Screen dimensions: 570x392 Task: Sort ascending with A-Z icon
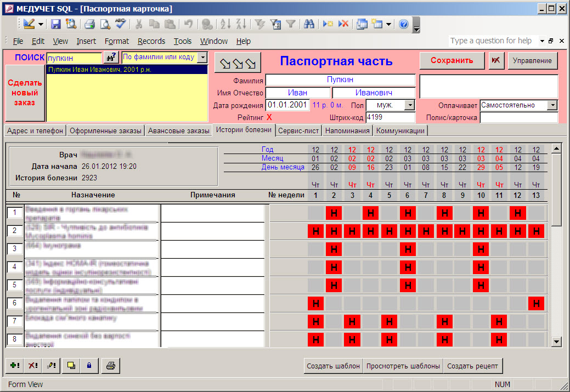[225, 24]
